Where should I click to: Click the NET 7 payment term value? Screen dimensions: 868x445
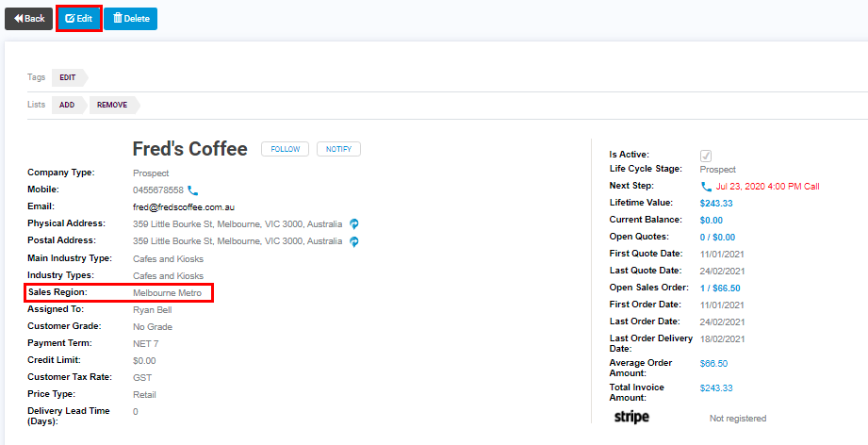pyautogui.click(x=145, y=344)
